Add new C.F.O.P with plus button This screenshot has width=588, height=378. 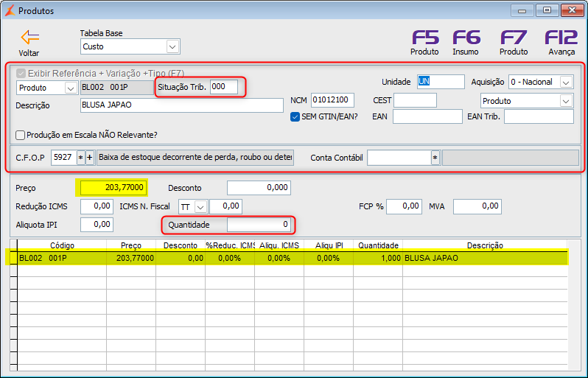coord(90,158)
